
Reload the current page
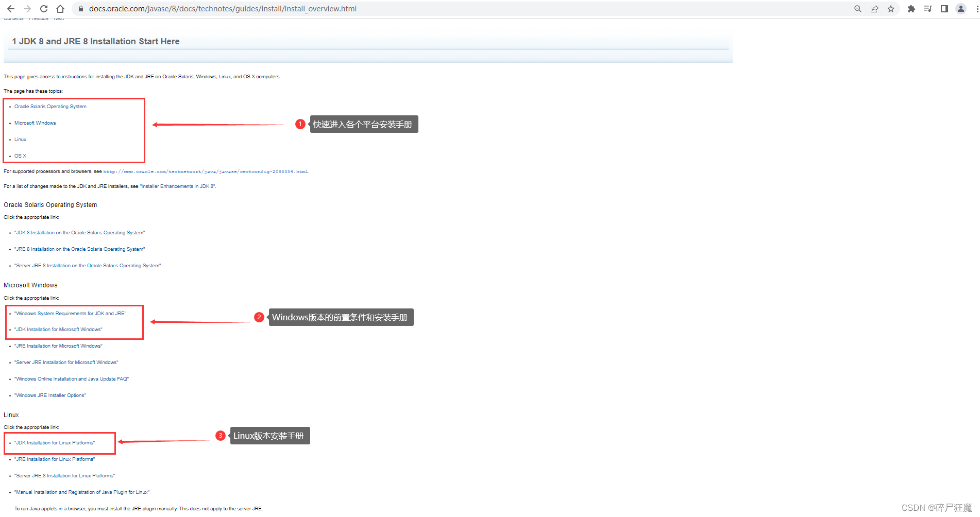[x=44, y=9]
